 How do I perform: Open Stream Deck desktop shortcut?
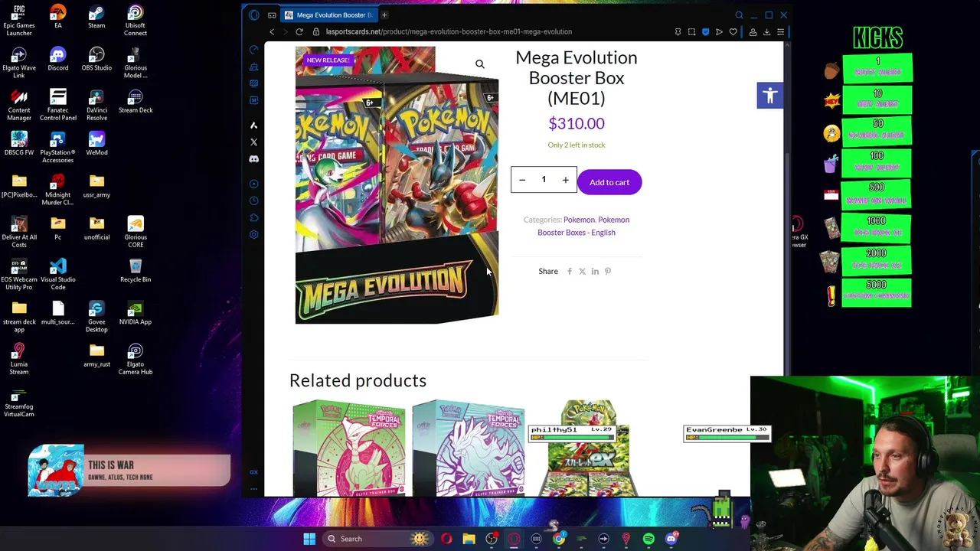136,102
